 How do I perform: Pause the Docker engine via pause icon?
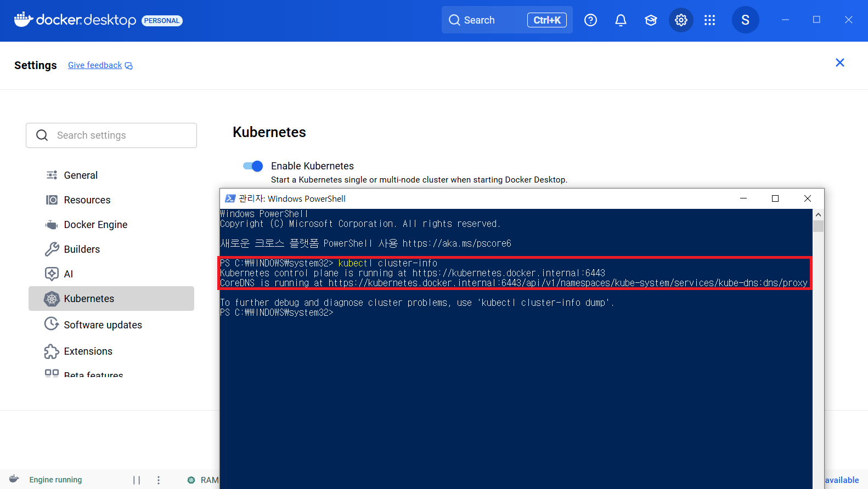click(x=137, y=480)
